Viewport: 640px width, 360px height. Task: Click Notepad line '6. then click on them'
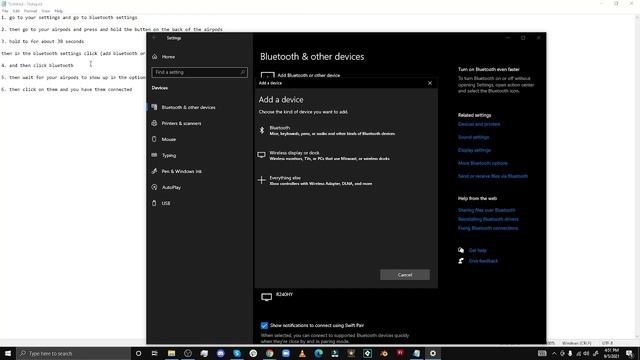click(67, 89)
